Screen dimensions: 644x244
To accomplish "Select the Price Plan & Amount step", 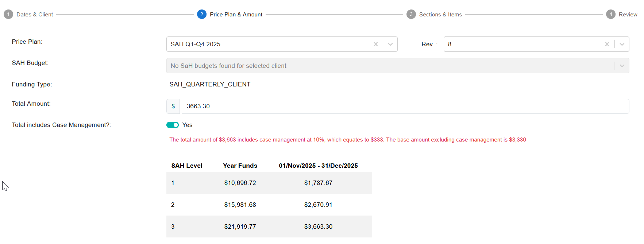I will tap(236, 15).
